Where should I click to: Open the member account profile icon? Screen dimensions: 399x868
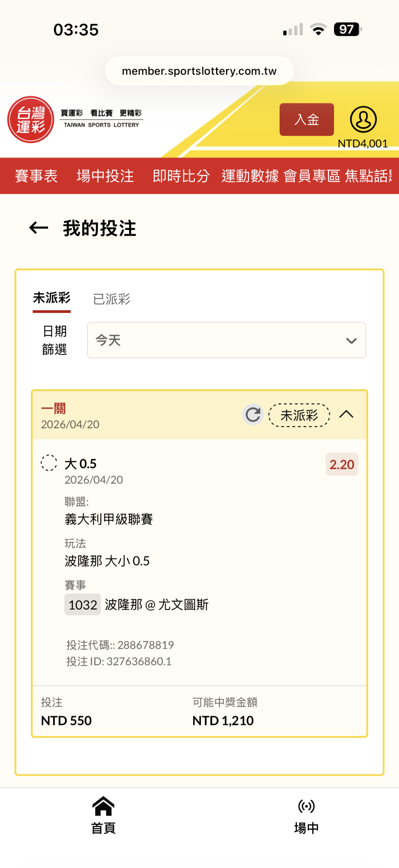point(363,119)
